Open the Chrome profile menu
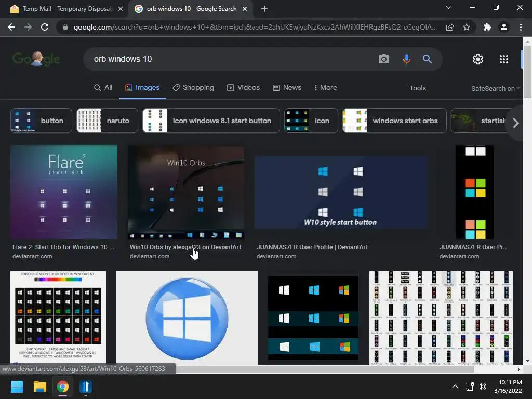The height and width of the screenshot is (399, 532). click(504, 27)
